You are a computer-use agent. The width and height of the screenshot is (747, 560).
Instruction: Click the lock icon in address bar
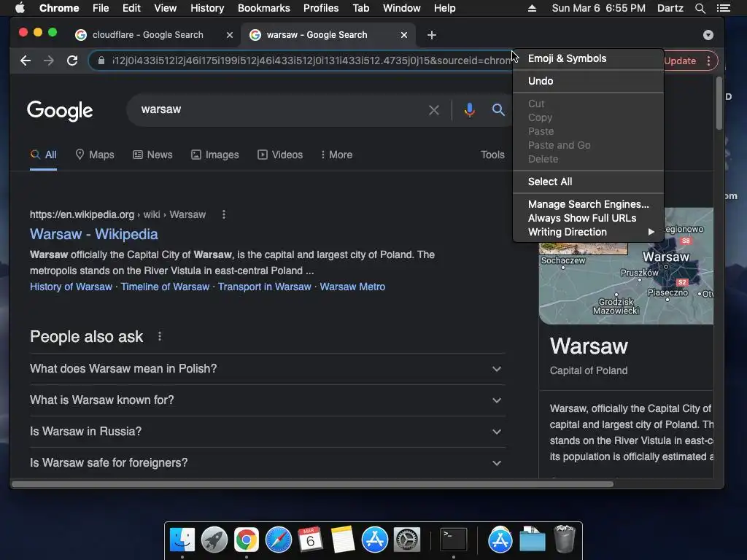[101, 61]
